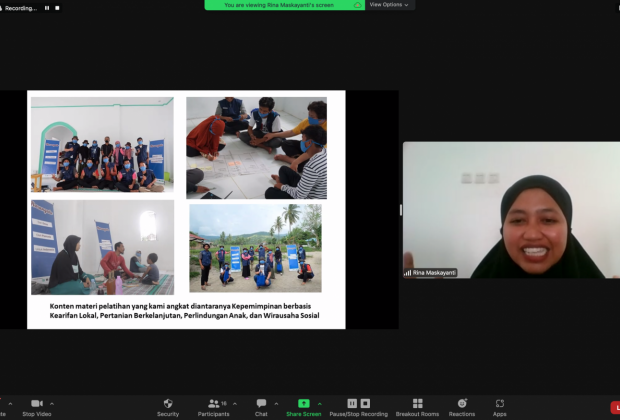This screenshot has height=420, width=620.
Task: Open the Chat panel
Action: click(x=261, y=403)
